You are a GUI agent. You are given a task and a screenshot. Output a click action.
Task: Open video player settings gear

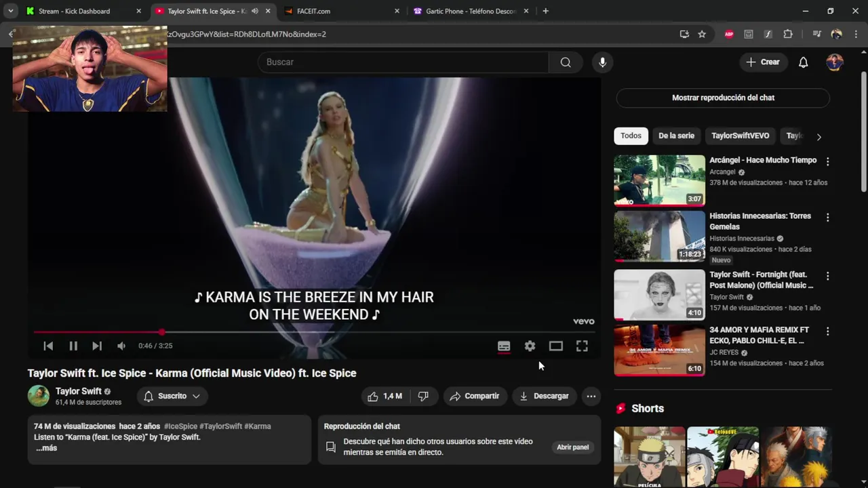pos(530,346)
